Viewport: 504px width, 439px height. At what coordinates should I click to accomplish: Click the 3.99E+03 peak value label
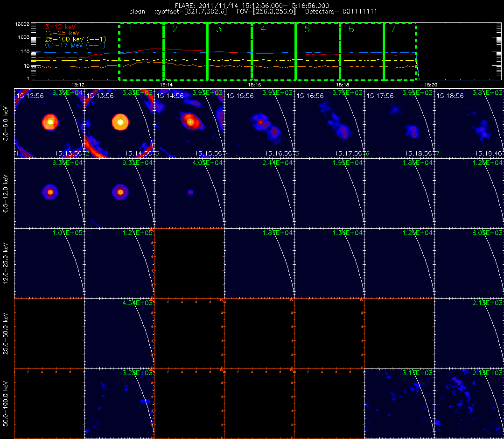(x=417, y=92)
